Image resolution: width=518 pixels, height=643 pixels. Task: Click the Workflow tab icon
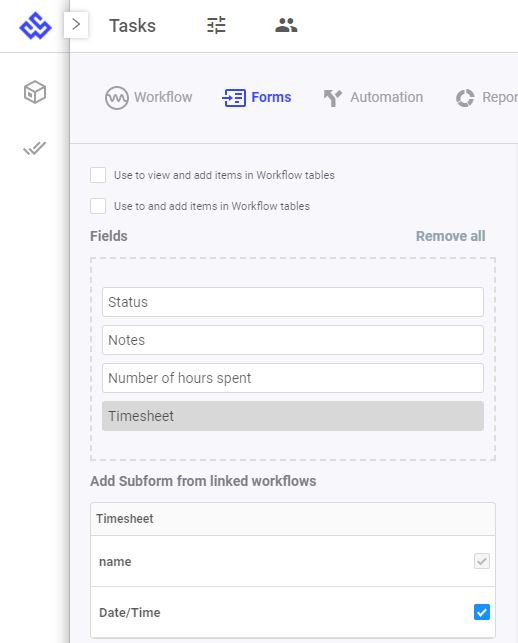[x=116, y=98]
